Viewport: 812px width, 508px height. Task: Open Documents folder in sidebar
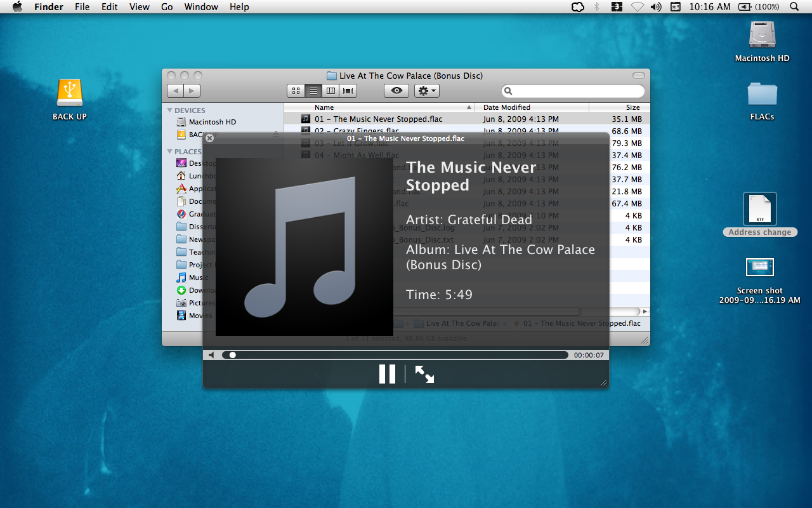coord(195,201)
